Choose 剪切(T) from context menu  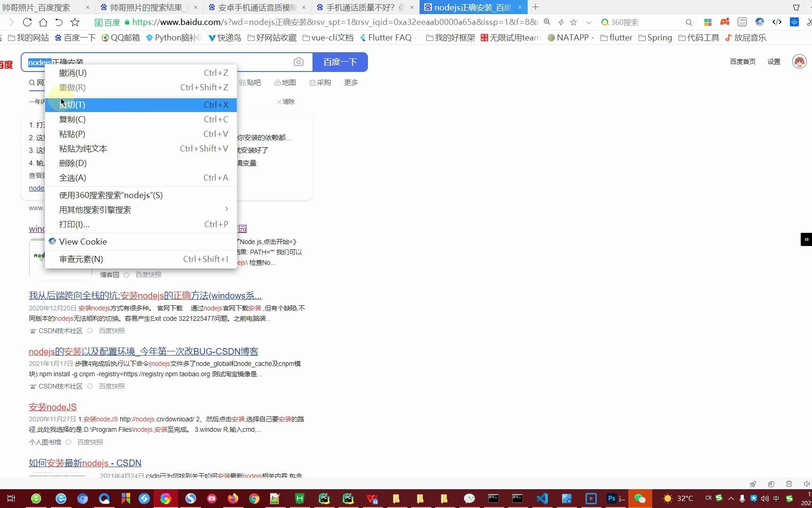click(x=141, y=105)
